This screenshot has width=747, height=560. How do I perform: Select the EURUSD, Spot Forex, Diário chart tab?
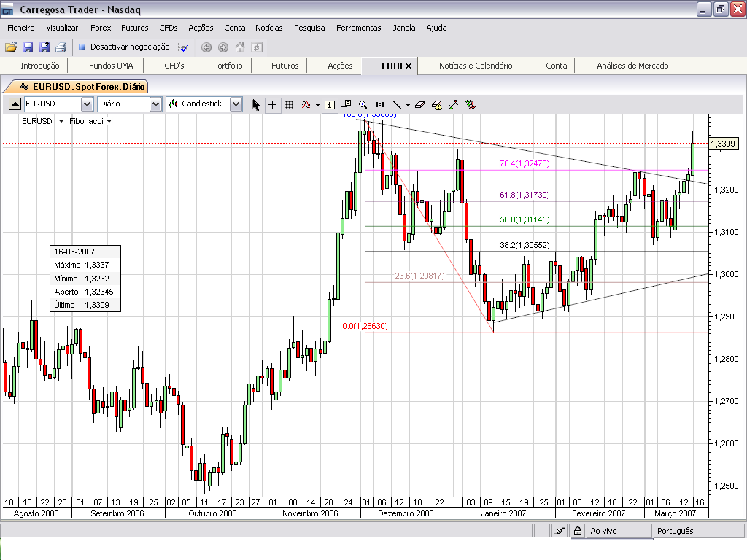click(x=82, y=87)
